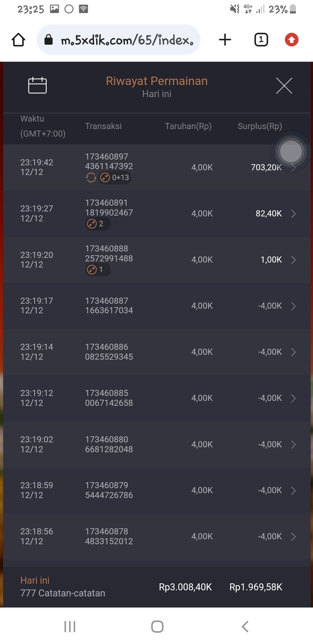Tap the browser home icon
313x644 pixels.
[x=18, y=40]
